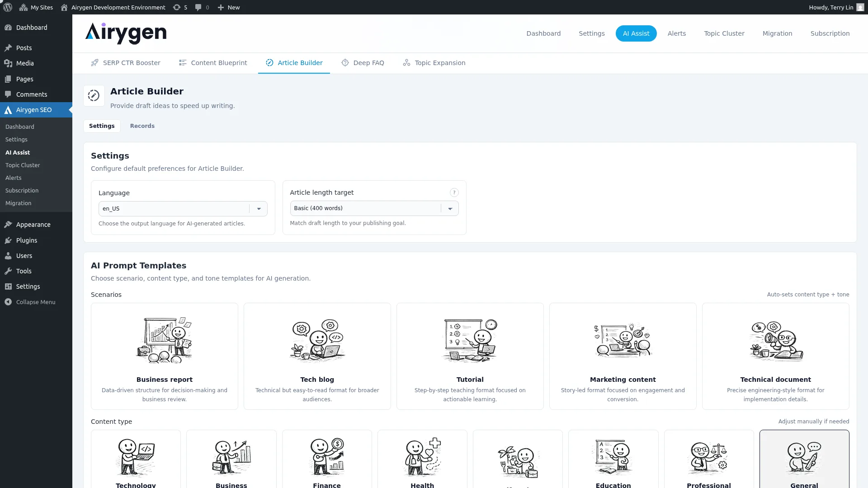Choose the Health content type card
This screenshot has height=488, width=868.
point(422,459)
